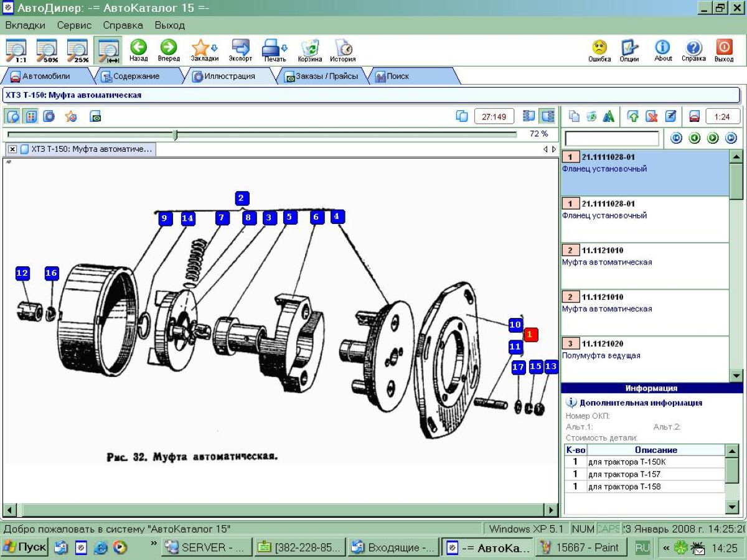Open the Закладки bookmarks dropdown

[x=205, y=49]
